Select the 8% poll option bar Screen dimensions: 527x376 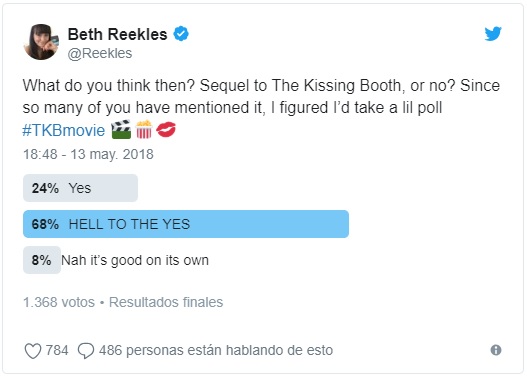click(x=42, y=260)
